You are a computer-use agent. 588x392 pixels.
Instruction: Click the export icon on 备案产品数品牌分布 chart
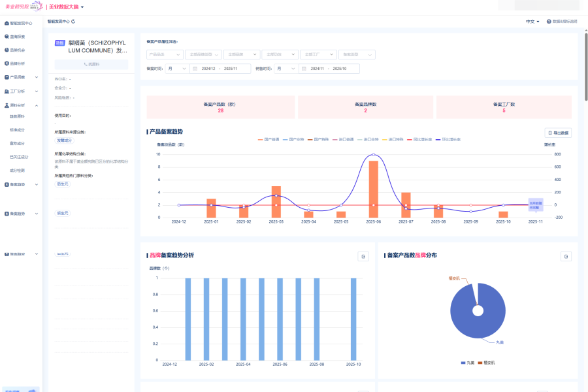566,257
